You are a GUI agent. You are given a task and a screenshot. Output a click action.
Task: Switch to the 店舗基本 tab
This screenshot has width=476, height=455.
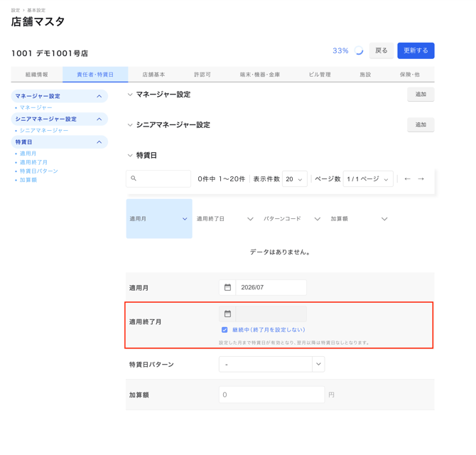click(153, 75)
